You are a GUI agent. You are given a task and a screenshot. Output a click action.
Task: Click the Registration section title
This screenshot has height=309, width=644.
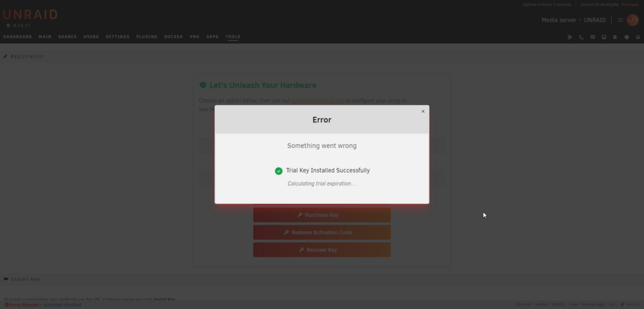(x=26, y=56)
